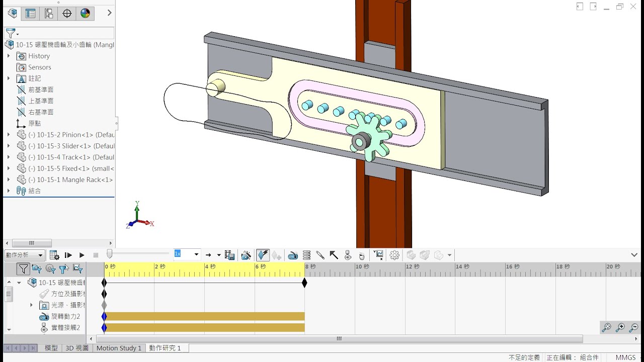Click the Gravity icon
Image resolution: width=644 pixels, height=362 pixels.
pos(361,255)
